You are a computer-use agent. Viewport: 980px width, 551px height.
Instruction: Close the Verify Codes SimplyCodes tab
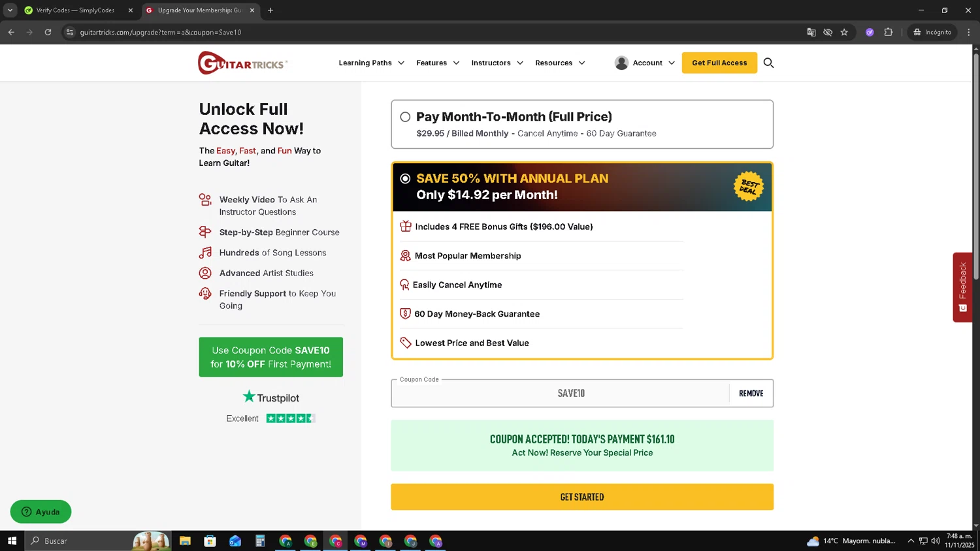[131, 10]
